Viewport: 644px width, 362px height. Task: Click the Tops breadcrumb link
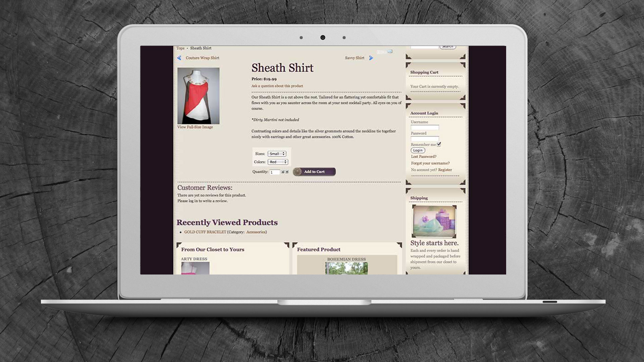point(180,48)
